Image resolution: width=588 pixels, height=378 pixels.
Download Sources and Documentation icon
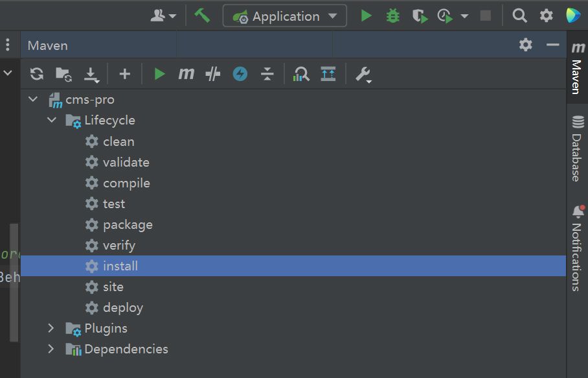[91, 75]
